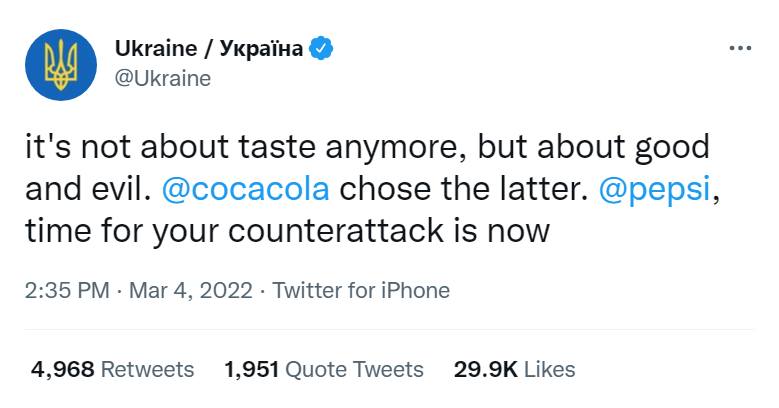779x408 pixels.
Task: Click the display name Ukraine / Україна
Action: (208, 48)
